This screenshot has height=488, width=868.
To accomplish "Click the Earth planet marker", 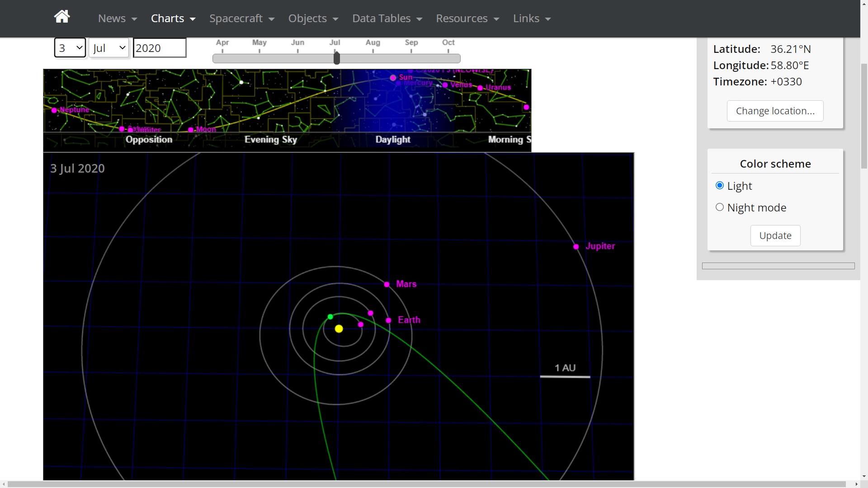I will click(389, 320).
